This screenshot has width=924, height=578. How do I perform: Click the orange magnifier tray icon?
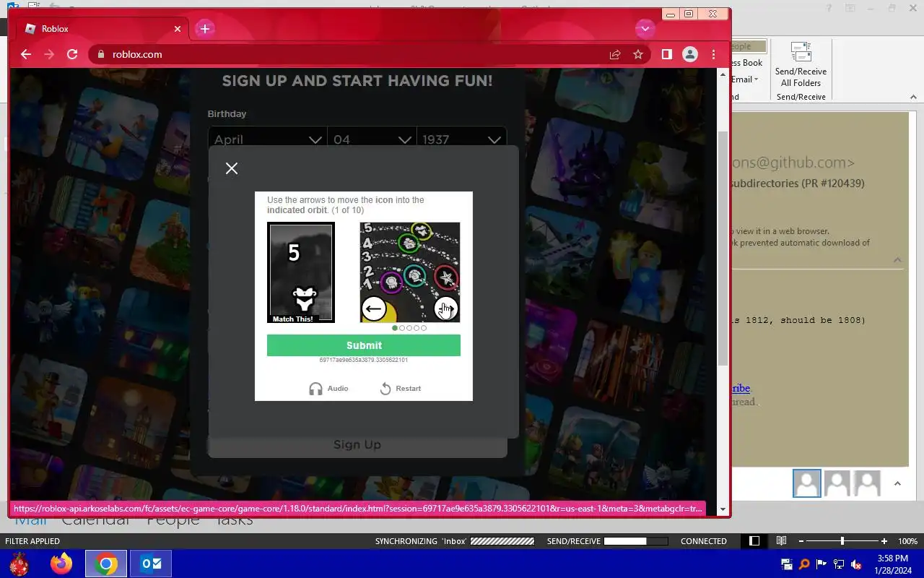tap(804, 564)
